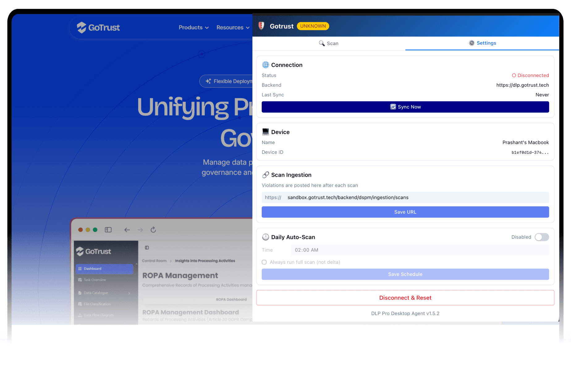571x392 pixels.
Task: Click the reload icon in the mockup browser
Action: pos(153,230)
